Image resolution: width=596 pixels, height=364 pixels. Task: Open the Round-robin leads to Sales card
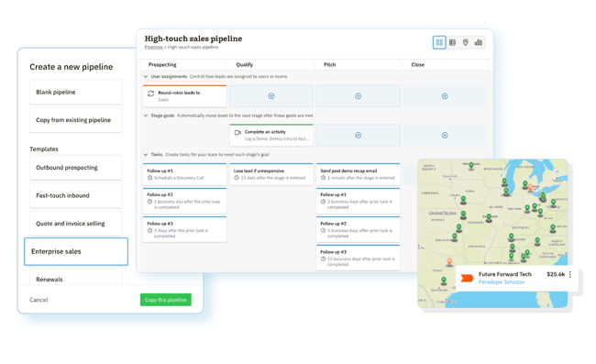[x=184, y=96]
